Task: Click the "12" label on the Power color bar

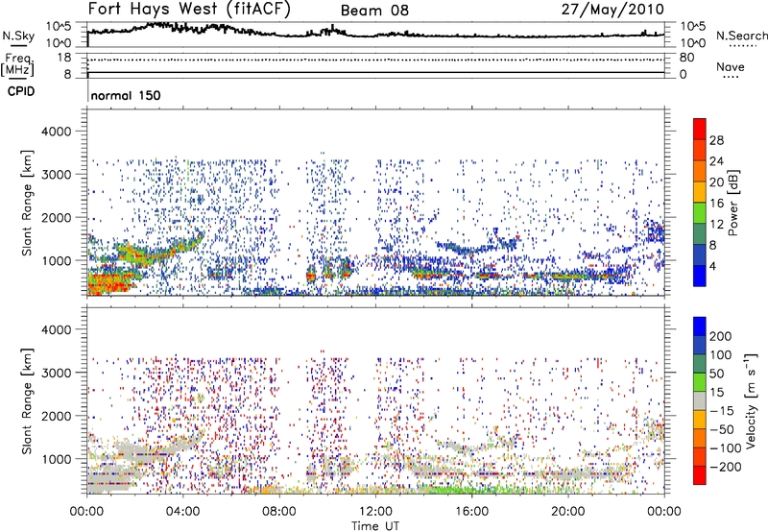Action: 716,225
